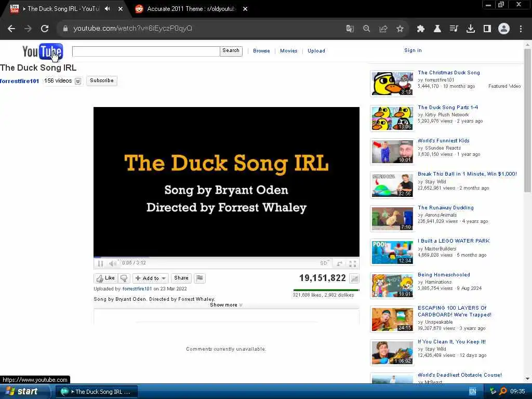Open the profile avatar icon

(504, 29)
